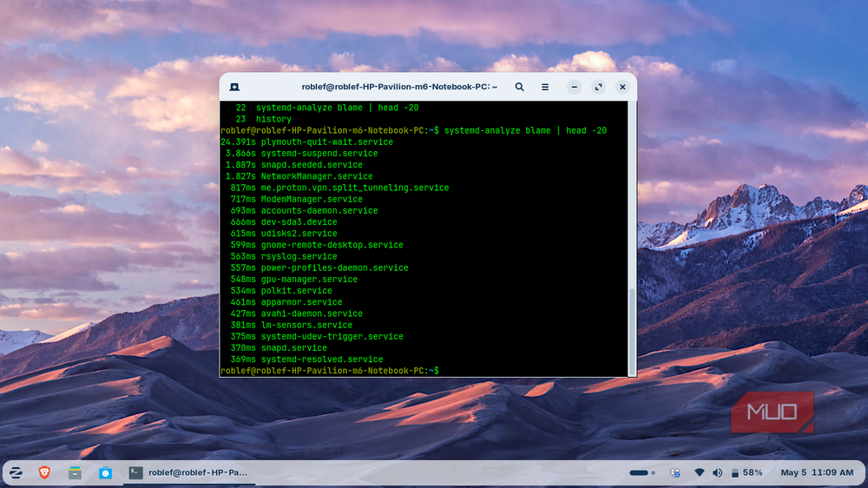Click the ModemManager.service line
868x488 pixels.
coord(296,200)
